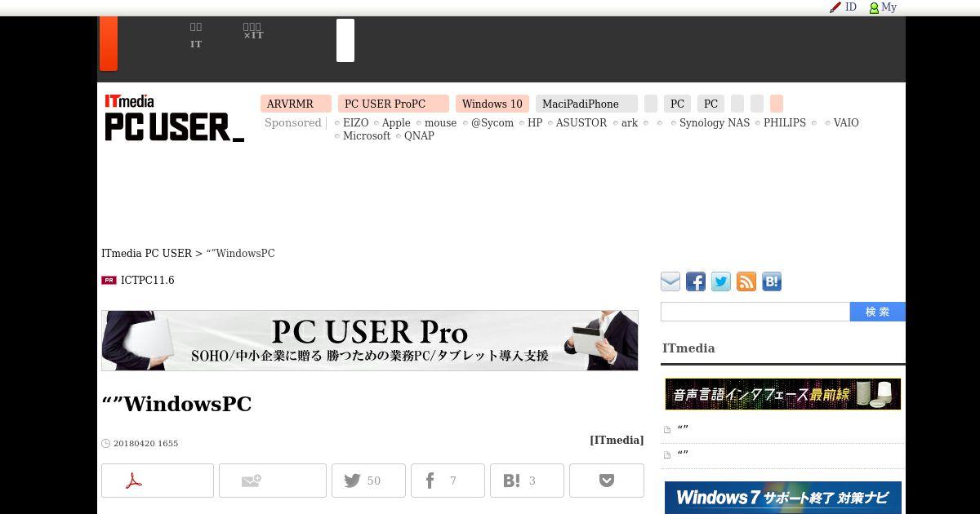Open the Hatena Bookmark B! sidebar icon
This screenshot has height=514, width=980.
pyautogui.click(x=772, y=281)
